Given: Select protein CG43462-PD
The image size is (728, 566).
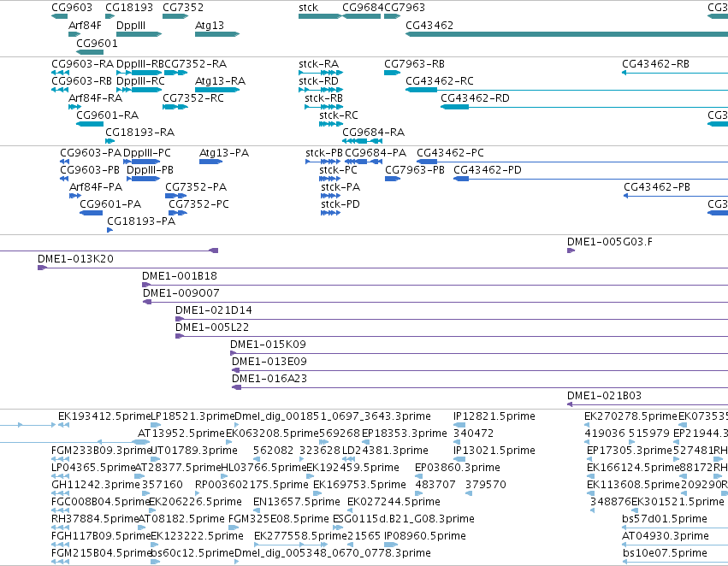Looking at the screenshot, I should point(590,179).
